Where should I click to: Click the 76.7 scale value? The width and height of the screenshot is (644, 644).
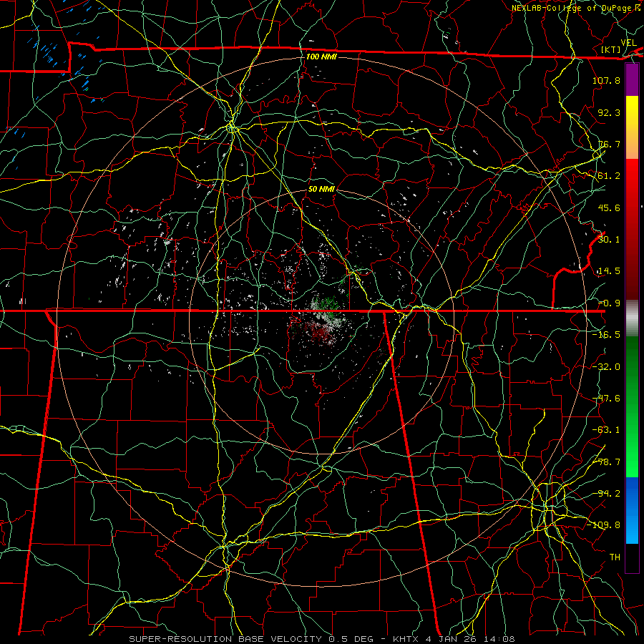click(609, 144)
